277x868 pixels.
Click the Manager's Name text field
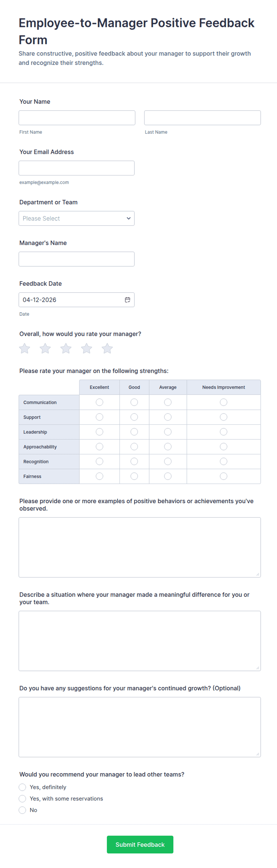(77, 259)
